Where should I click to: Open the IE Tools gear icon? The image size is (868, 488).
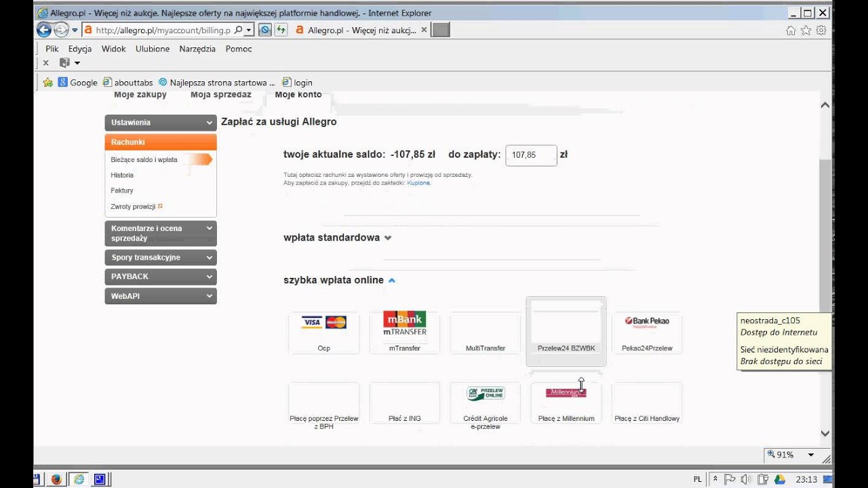point(821,30)
